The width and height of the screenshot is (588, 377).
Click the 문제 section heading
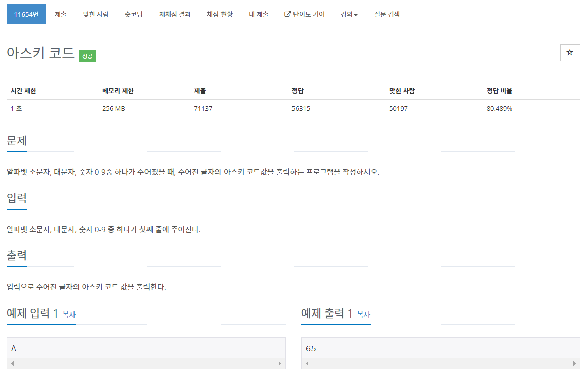tap(17, 141)
